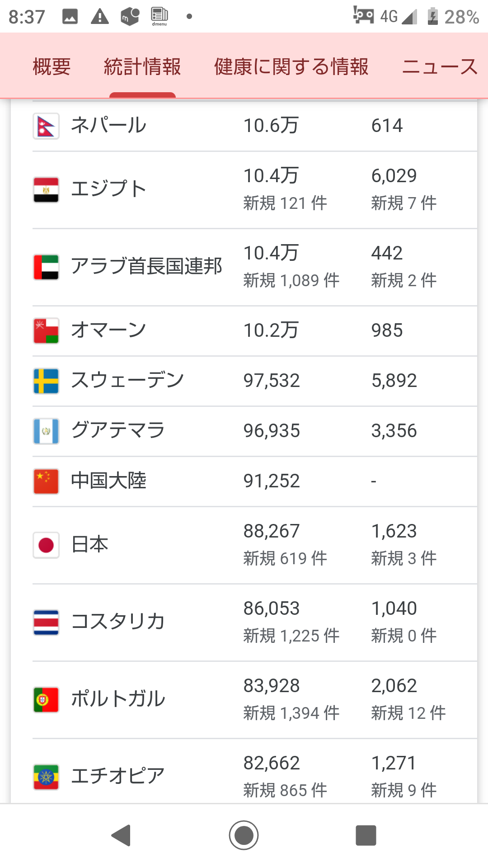Tap the Egypt flag icon

click(x=46, y=189)
